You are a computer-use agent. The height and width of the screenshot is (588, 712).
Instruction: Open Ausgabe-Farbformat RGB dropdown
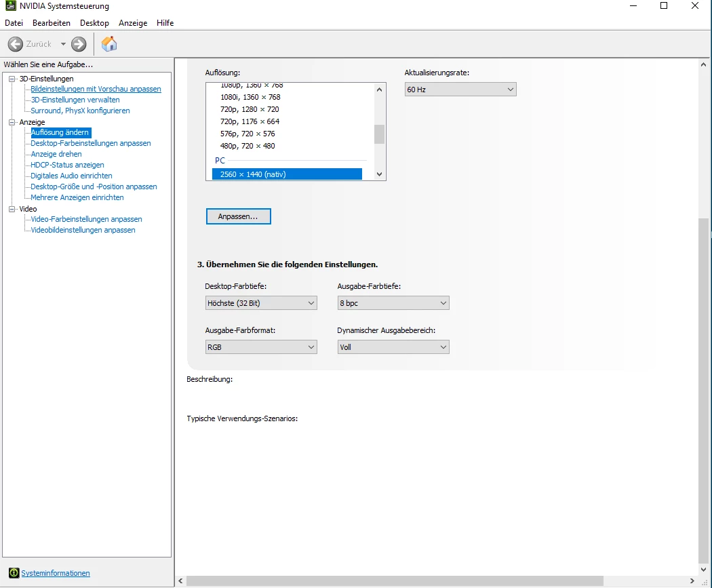tap(261, 347)
